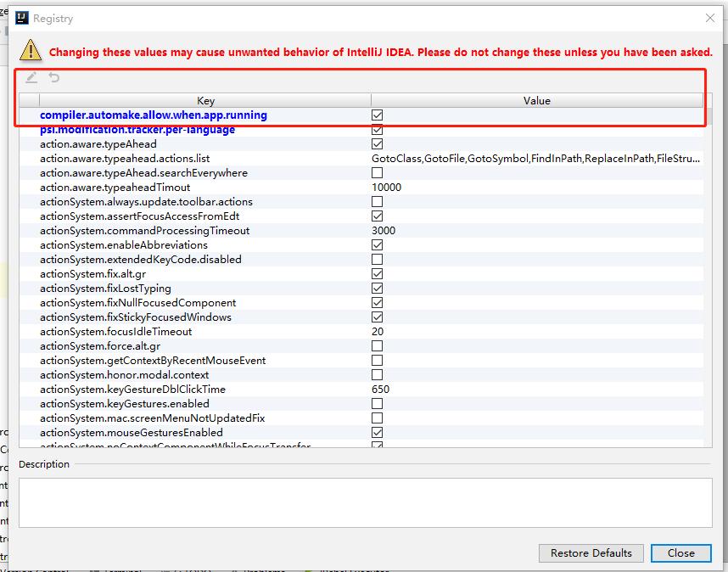The height and width of the screenshot is (572, 728).
Task: Select actionSystem.mac.screenMenuNotUpdatedFix key
Action: (x=152, y=418)
